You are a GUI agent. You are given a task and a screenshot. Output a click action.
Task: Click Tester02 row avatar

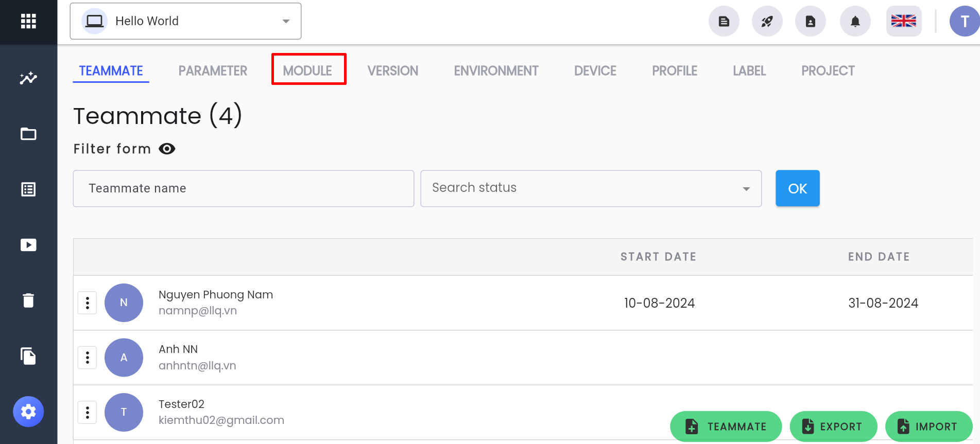(124, 413)
